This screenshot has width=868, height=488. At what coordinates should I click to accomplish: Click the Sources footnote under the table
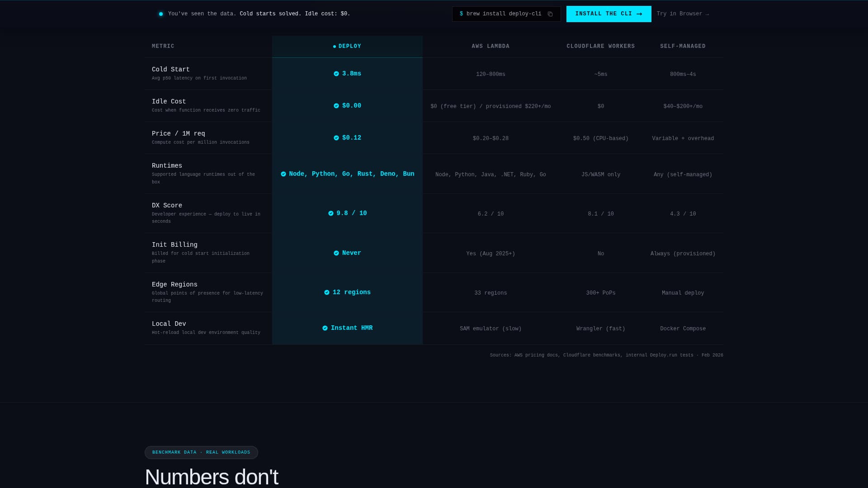pyautogui.click(x=606, y=355)
